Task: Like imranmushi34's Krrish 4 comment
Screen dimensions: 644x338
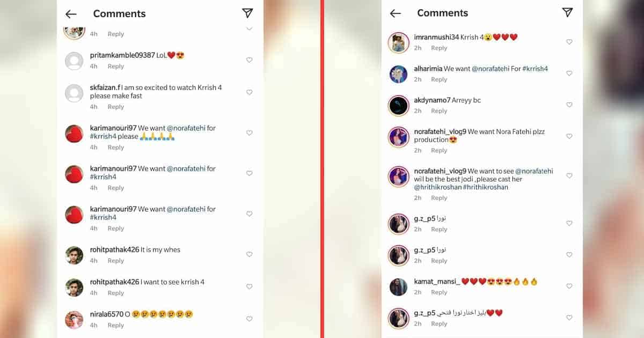Action: 569,42
